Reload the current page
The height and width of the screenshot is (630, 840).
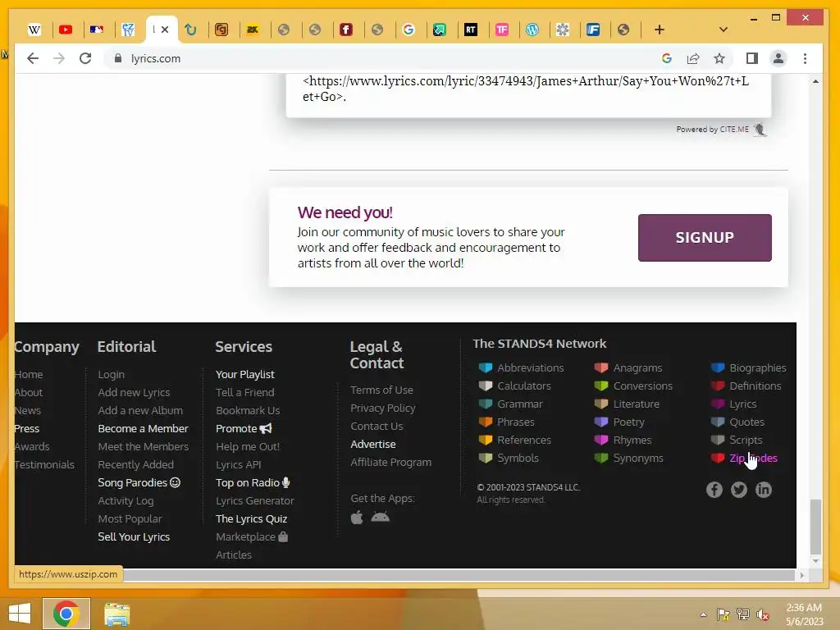click(85, 58)
